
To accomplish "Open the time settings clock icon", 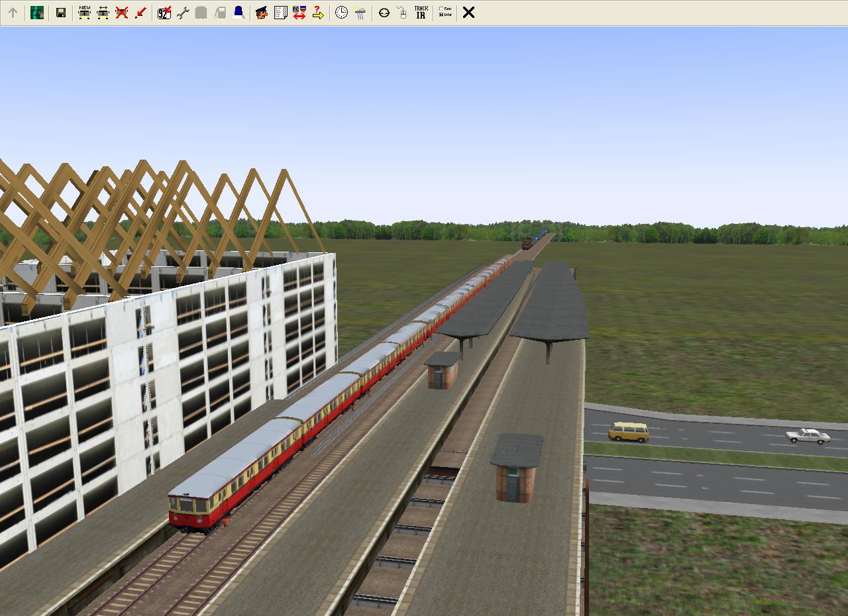I will pyautogui.click(x=341, y=13).
